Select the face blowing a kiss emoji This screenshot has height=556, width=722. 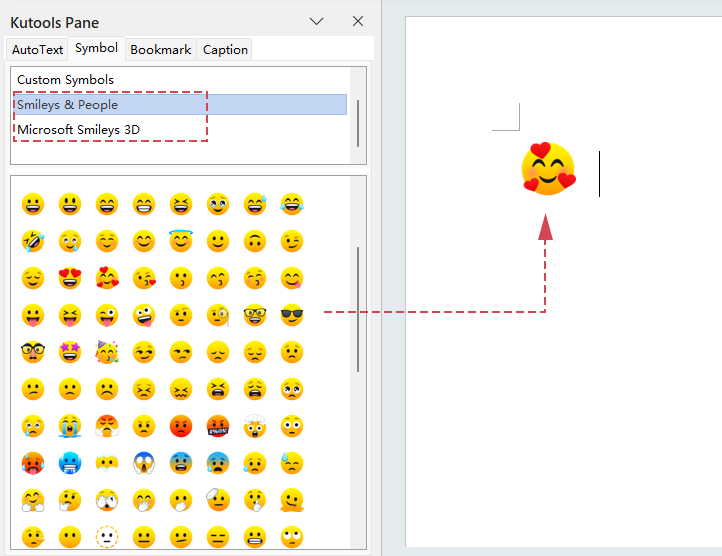[x=144, y=278]
